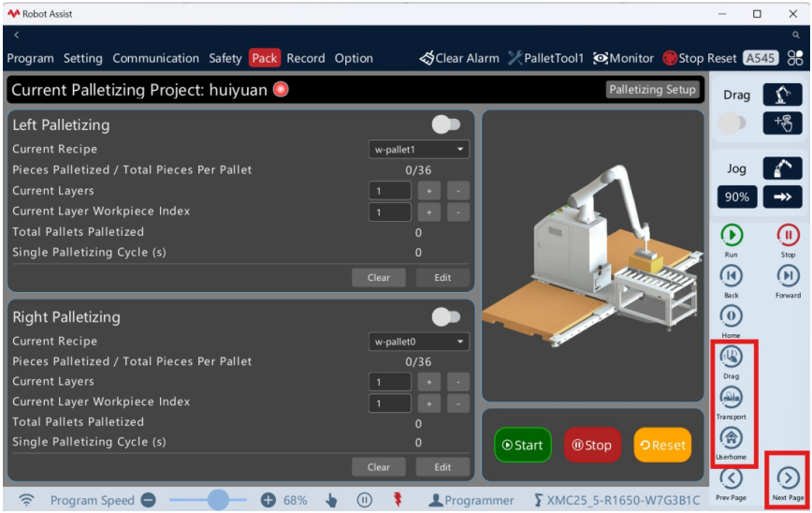Go to Next Page of shortcuts
Viewport: 812px width, 513px height.
point(788,478)
